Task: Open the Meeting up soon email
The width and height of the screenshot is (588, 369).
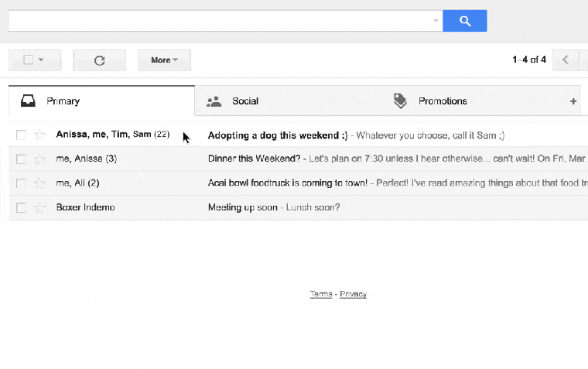Action: coord(299,207)
